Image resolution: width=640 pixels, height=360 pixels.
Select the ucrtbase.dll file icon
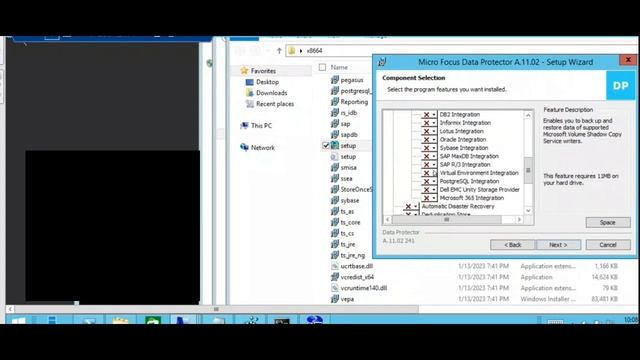pyautogui.click(x=335, y=266)
